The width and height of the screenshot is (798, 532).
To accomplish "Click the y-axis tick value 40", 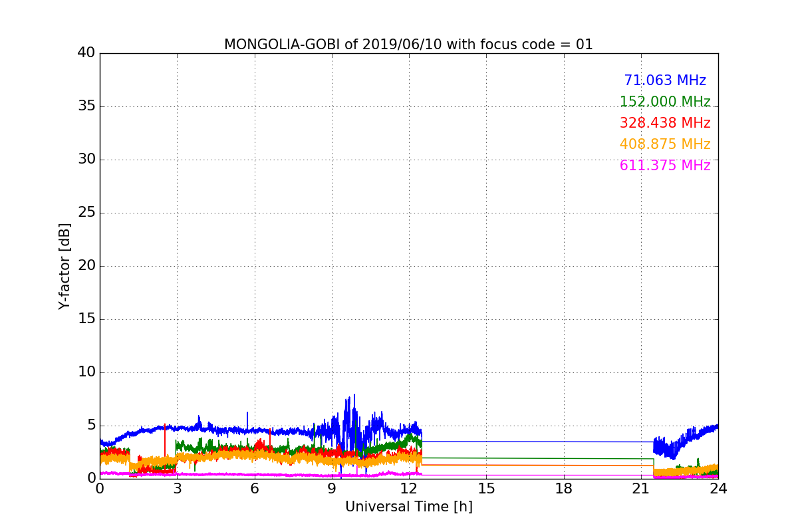I will (x=86, y=53).
